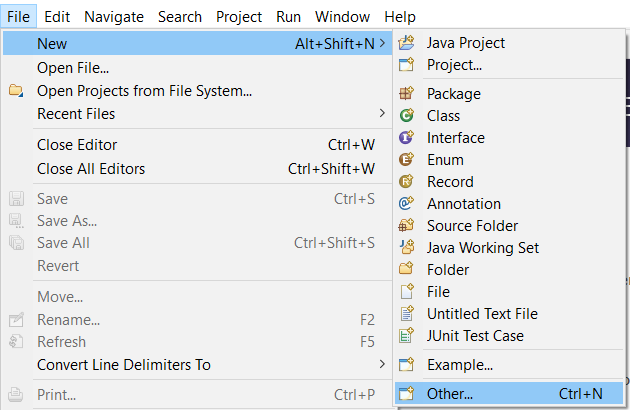Image resolution: width=630 pixels, height=410 pixels.
Task: Click the JUnit Test Case icon
Action: click(406, 336)
